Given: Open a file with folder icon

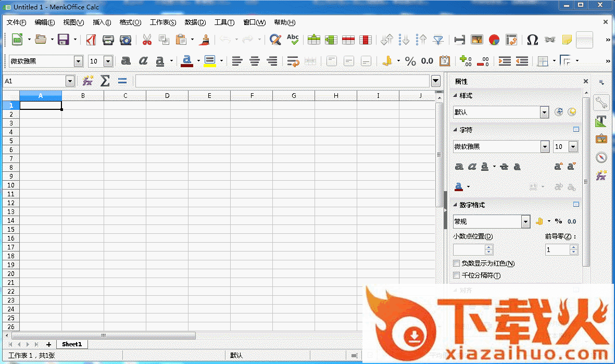Looking at the screenshot, I should (41, 39).
